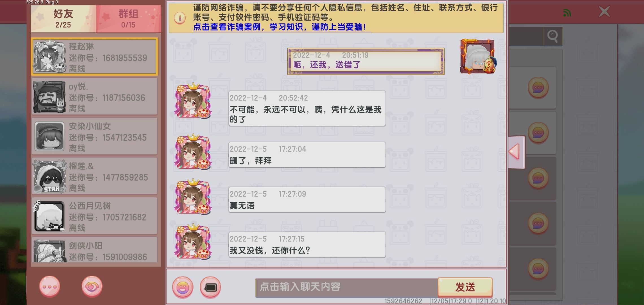Open the topmost chat bubble icon on right
This screenshot has width=644, height=305.
pos(538,88)
